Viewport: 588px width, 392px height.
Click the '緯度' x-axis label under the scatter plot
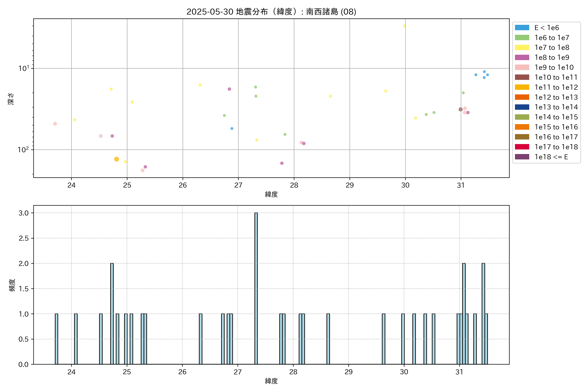pos(271,194)
